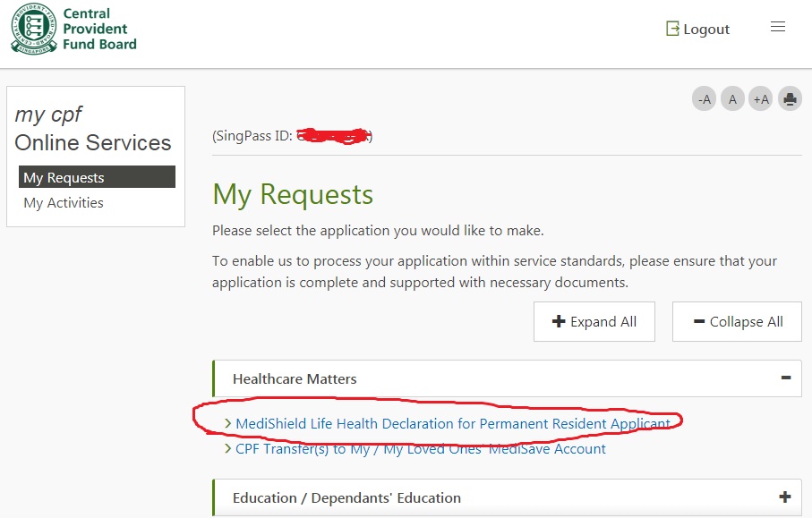Decrease font size with -A button
This screenshot has height=518, width=812.
[x=705, y=99]
